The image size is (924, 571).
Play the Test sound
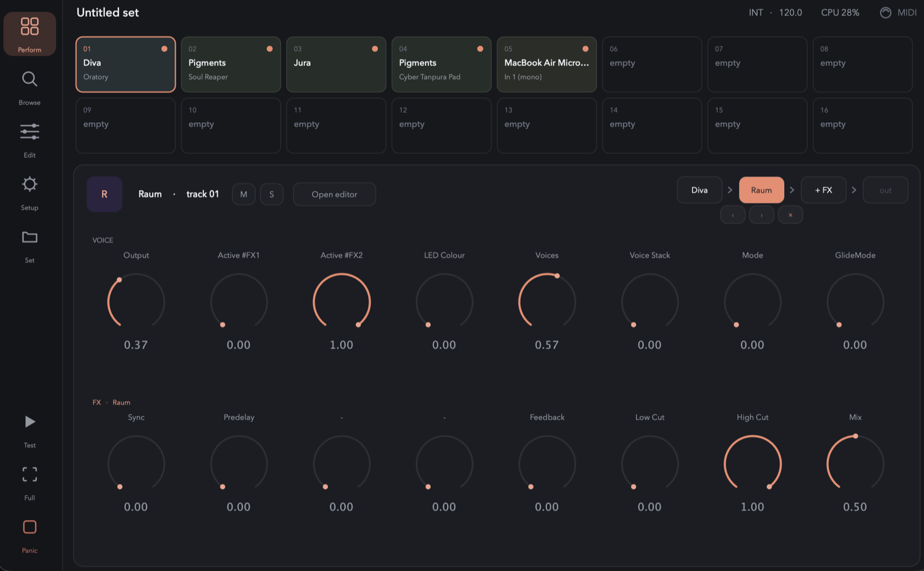click(x=29, y=431)
